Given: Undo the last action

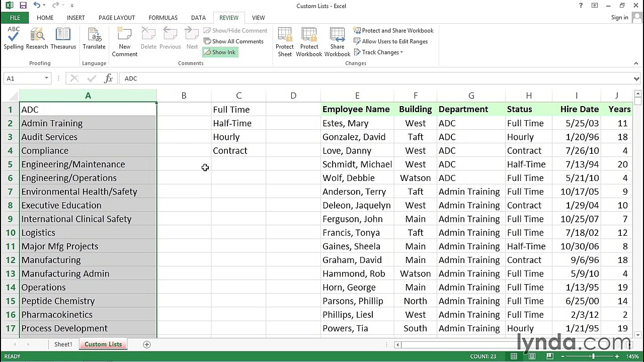Looking at the screenshot, I should 37,6.
